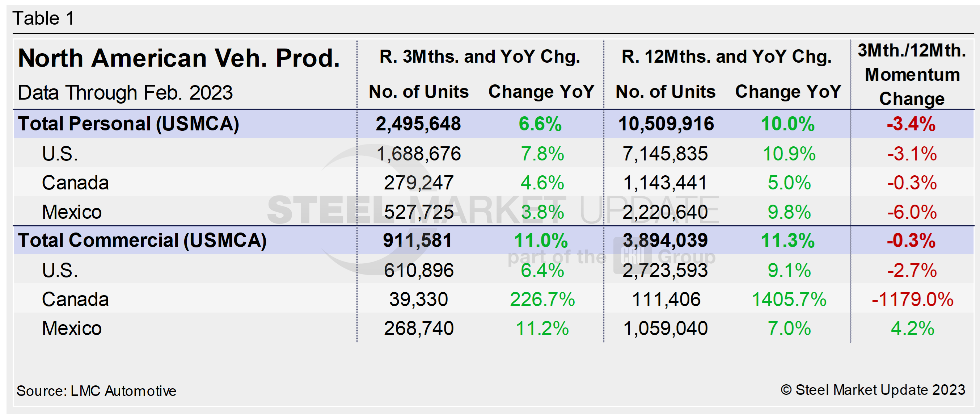Viewport: 980px width, 414px height.
Task: Click Canada personal 1,143,441 units cell
Action: (x=665, y=183)
